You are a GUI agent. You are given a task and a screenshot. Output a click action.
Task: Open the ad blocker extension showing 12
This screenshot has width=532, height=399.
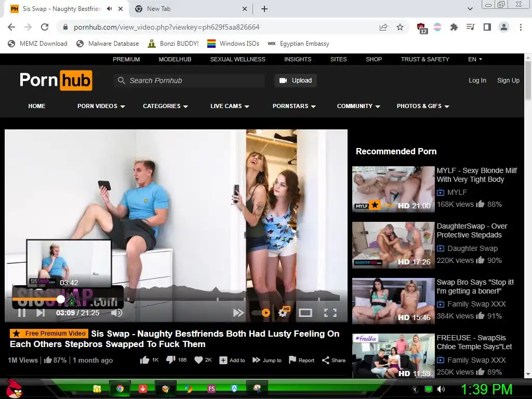(422, 28)
